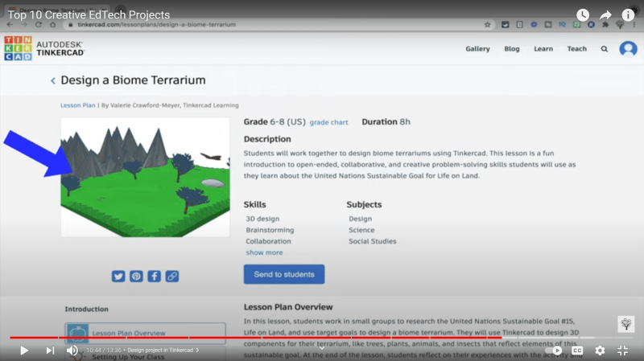Viewport: 644px width, 361px height.
Task: Share lesson via Twitter icon
Action: 118,276
